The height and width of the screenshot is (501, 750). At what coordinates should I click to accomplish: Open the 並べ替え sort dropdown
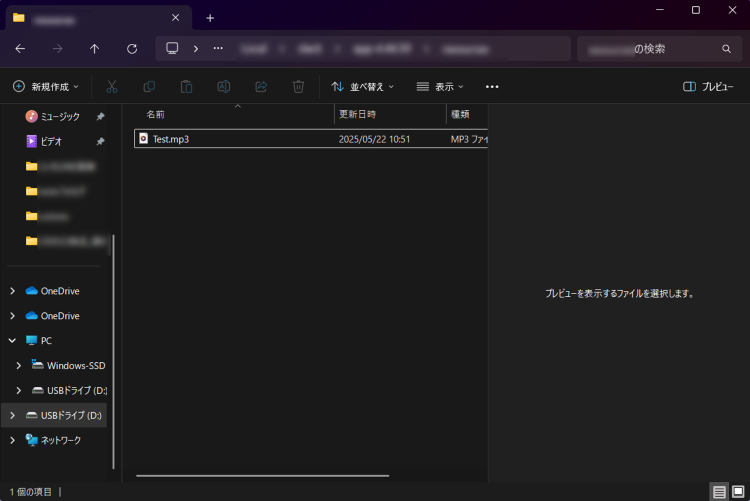[363, 87]
